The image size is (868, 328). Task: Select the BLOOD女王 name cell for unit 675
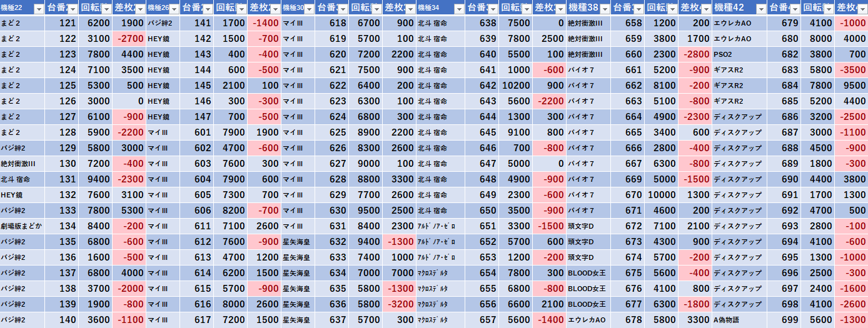pyautogui.click(x=589, y=273)
